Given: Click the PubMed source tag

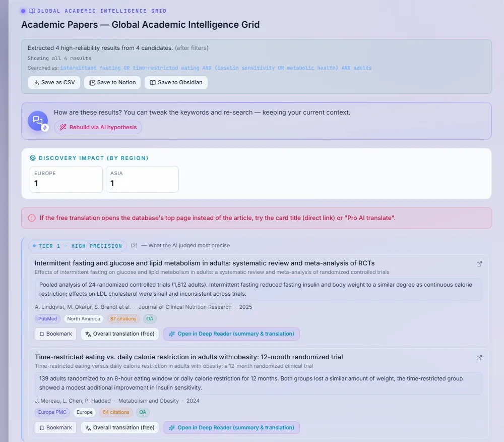Looking at the screenshot, I should (x=47, y=319).
